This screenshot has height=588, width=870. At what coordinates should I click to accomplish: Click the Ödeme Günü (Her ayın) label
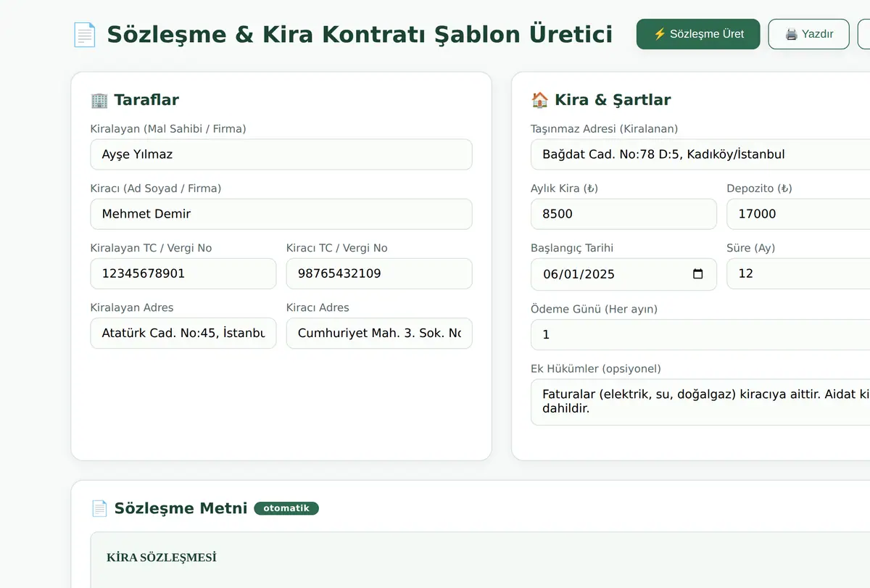594,309
